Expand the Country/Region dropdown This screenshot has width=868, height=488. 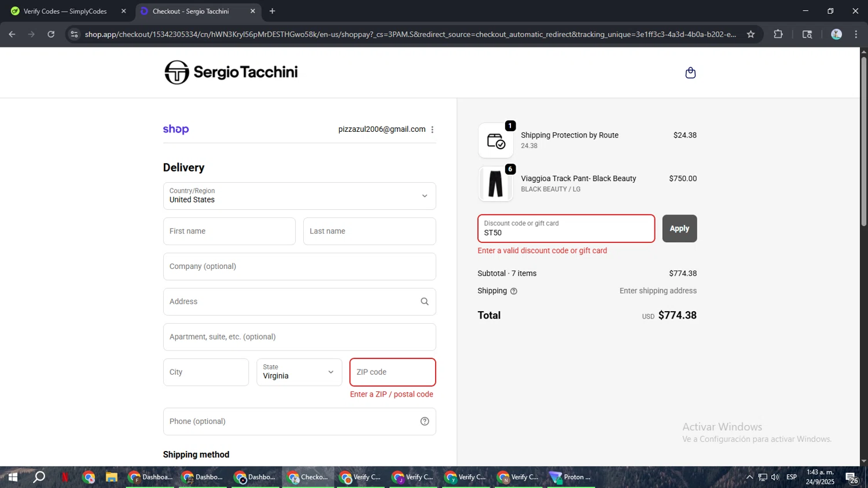299,196
